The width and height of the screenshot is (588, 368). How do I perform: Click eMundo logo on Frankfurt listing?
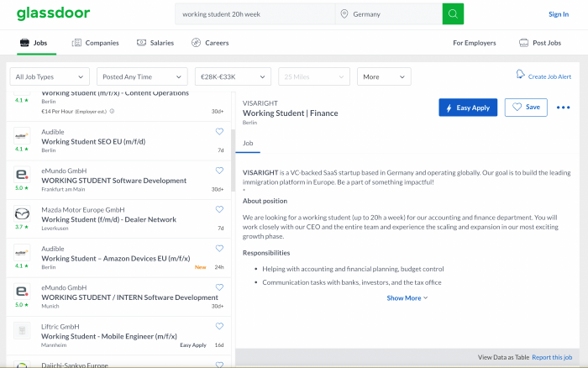coord(22,175)
